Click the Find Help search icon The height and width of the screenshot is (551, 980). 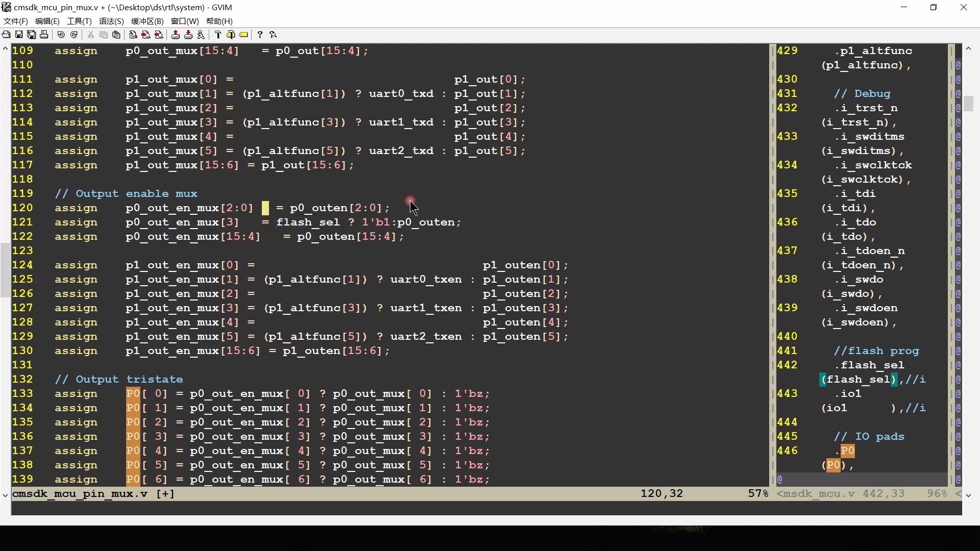[274, 35]
